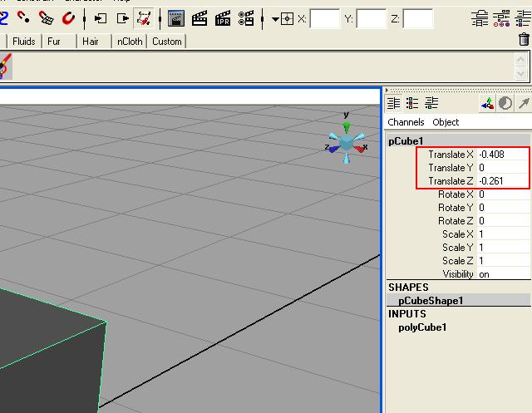Select the Rotate Y channel label
Viewport: 532px width, 413px height.
(x=456, y=208)
